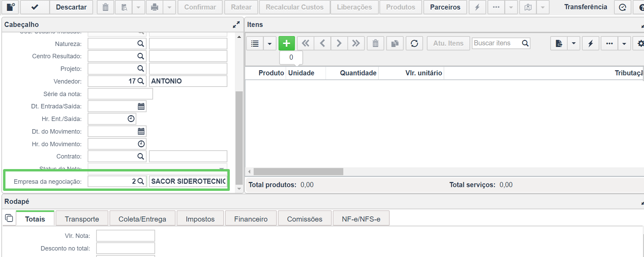Go to last item with double right arrow
The height and width of the screenshot is (257, 644).
click(x=356, y=43)
